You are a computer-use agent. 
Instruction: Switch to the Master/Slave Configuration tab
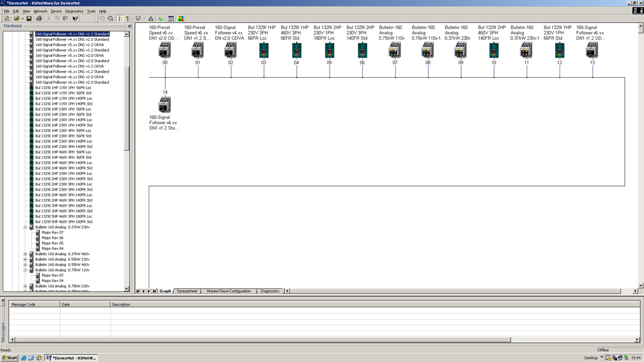tap(228, 291)
